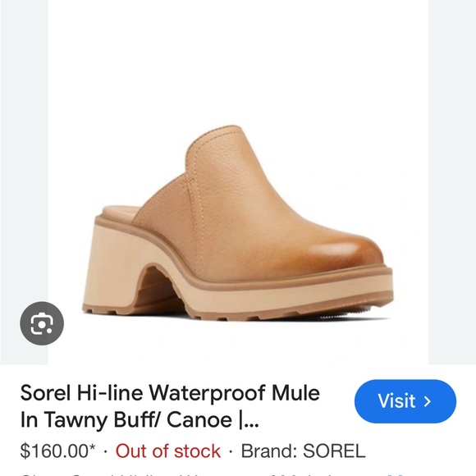This screenshot has height=476, width=476.
Task: Click the chevron arrow inside Visit button
Action: pos(427,401)
